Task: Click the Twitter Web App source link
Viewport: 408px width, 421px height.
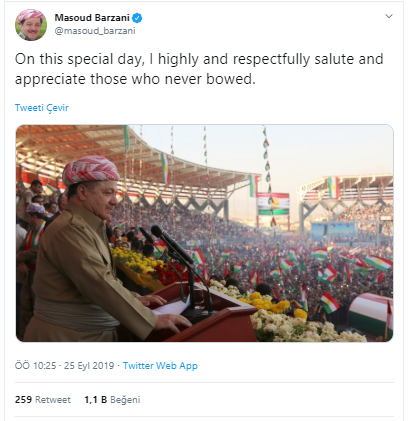Action: (160, 366)
